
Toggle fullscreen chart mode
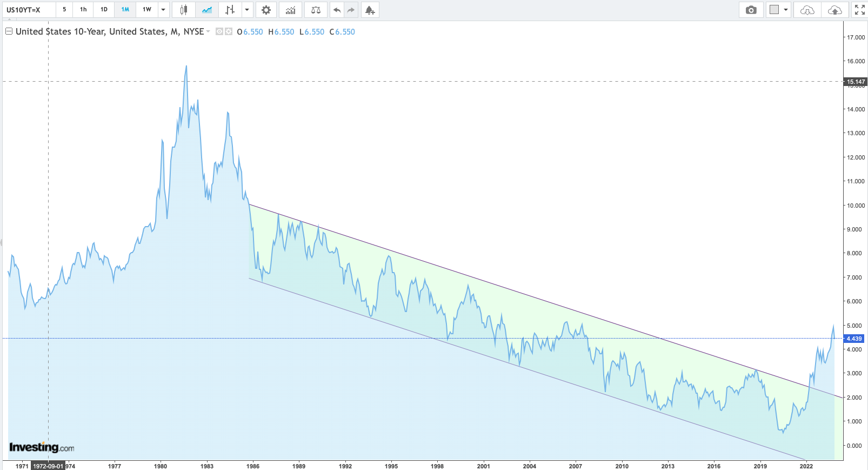pos(860,10)
